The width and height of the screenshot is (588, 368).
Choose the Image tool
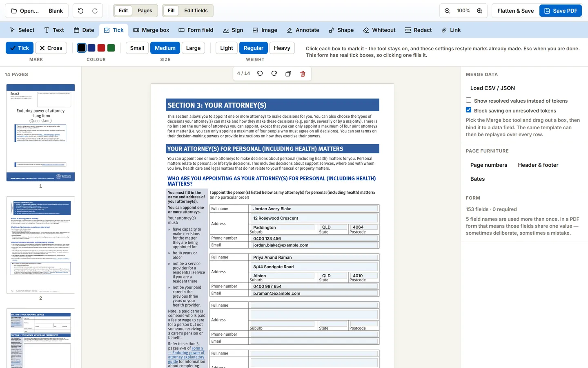(265, 30)
